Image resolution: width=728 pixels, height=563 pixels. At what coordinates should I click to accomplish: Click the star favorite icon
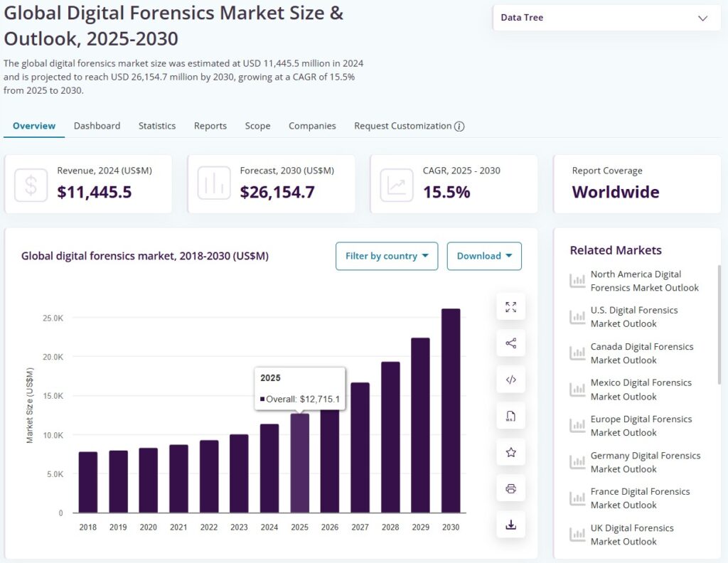pyautogui.click(x=510, y=452)
